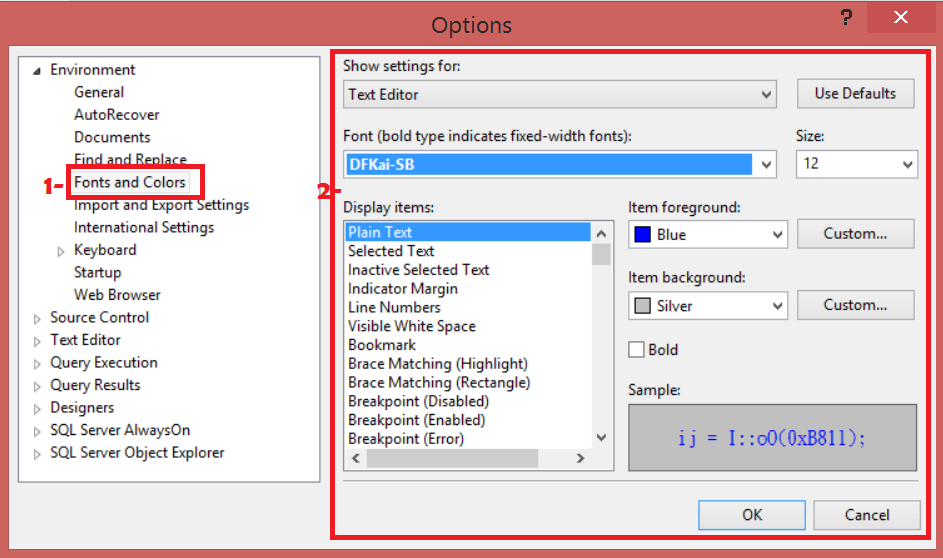This screenshot has width=943, height=558.
Task: Click the Cancel button
Action: [867, 515]
